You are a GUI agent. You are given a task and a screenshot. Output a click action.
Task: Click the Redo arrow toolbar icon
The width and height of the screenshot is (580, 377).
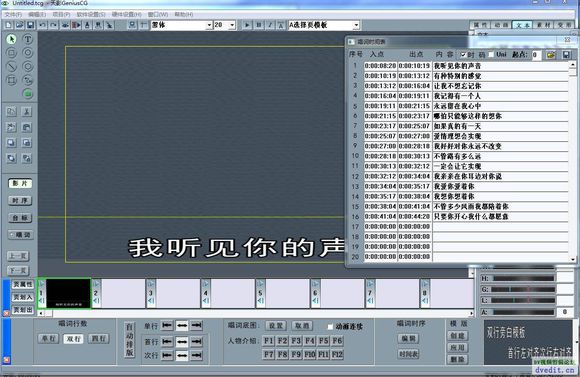[54, 25]
